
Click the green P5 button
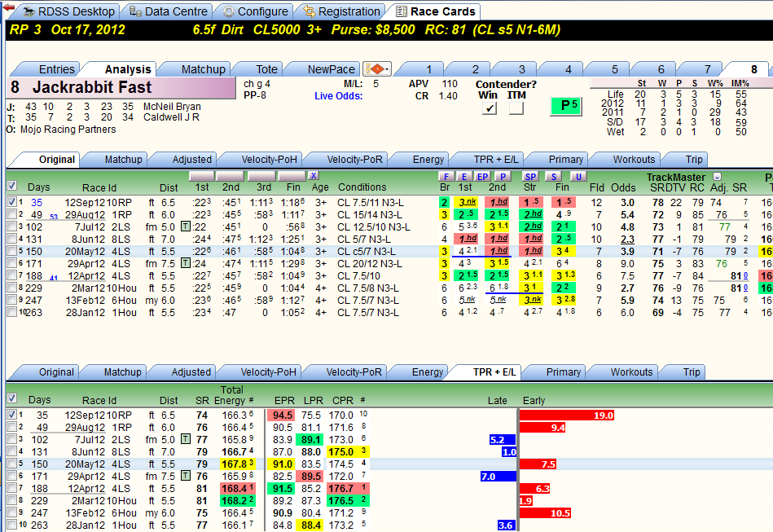point(566,106)
